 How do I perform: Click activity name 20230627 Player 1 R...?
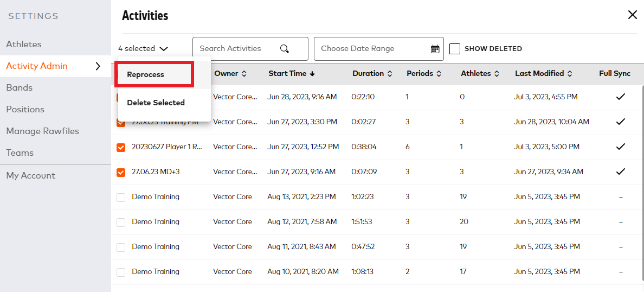coord(167,147)
